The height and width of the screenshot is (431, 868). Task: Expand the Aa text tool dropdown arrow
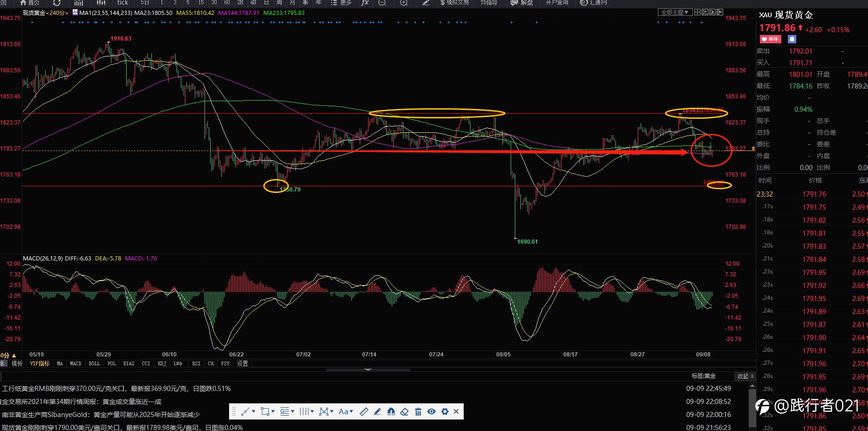(351, 411)
